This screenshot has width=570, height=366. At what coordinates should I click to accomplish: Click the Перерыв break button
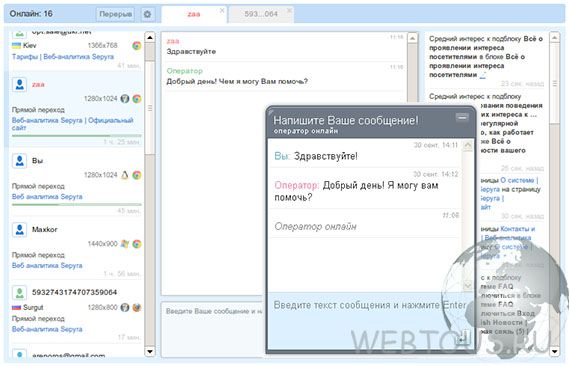(115, 14)
